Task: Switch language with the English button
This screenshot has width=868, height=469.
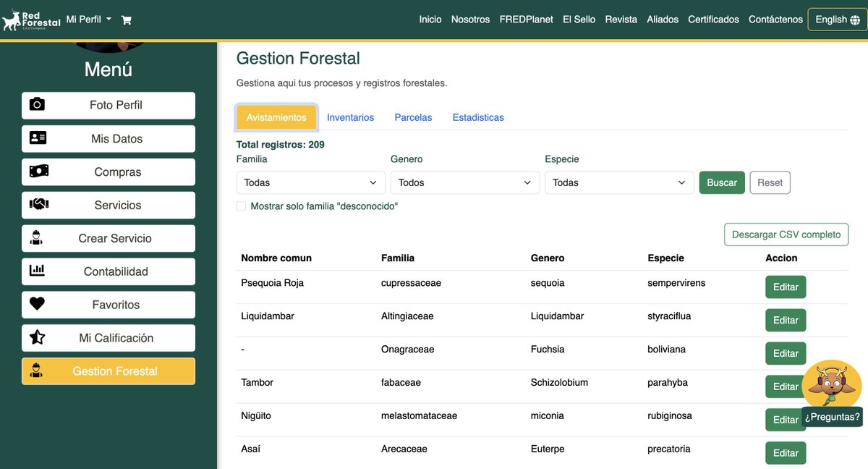Action: (838, 20)
